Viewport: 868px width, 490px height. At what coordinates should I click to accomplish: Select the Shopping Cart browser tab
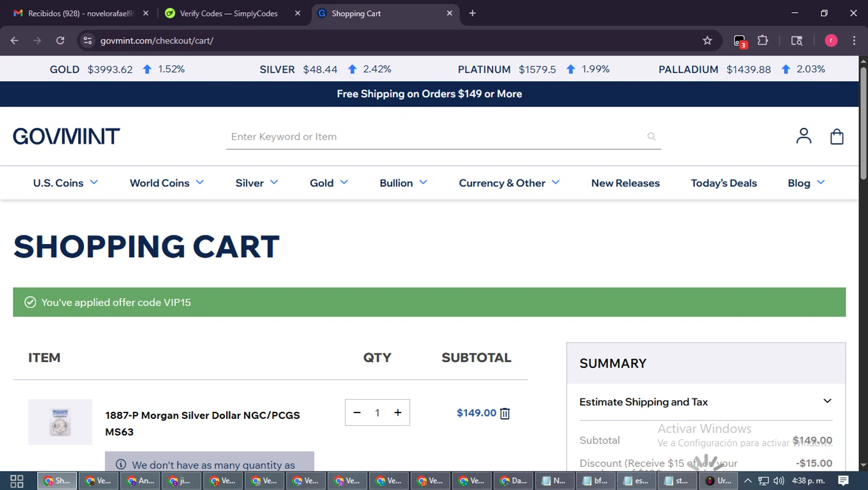click(x=385, y=13)
